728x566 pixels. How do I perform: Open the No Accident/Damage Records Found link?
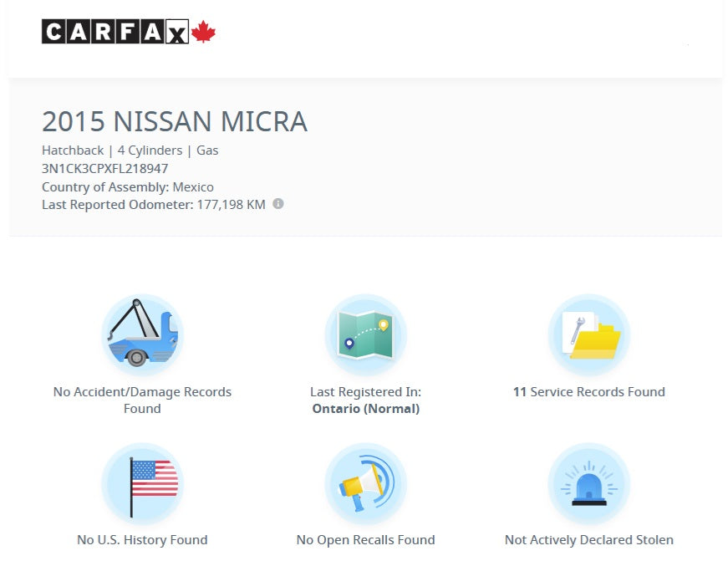pyautogui.click(x=142, y=400)
